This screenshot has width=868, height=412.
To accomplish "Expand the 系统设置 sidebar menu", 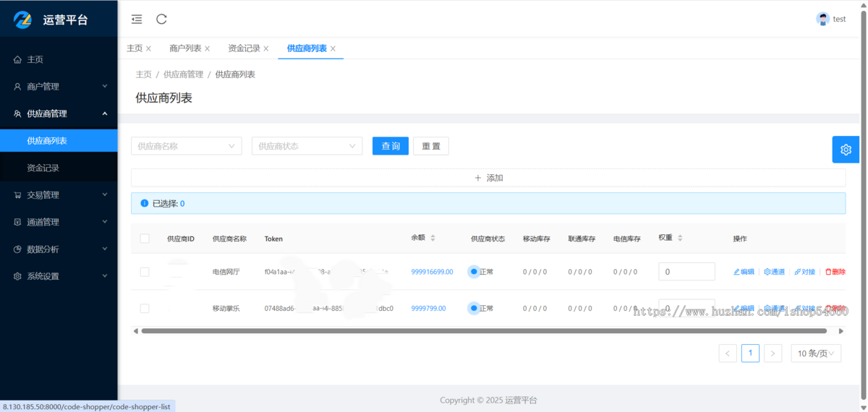I will coord(59,276).
